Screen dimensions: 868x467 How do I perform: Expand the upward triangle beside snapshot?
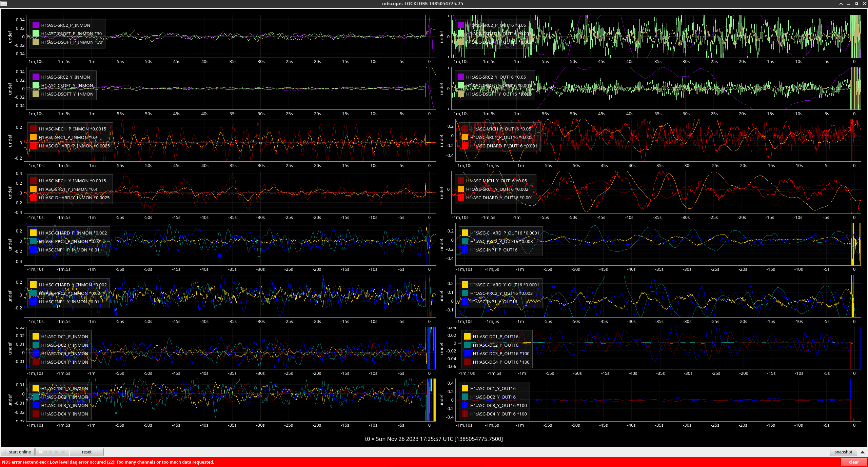point(863,452)
